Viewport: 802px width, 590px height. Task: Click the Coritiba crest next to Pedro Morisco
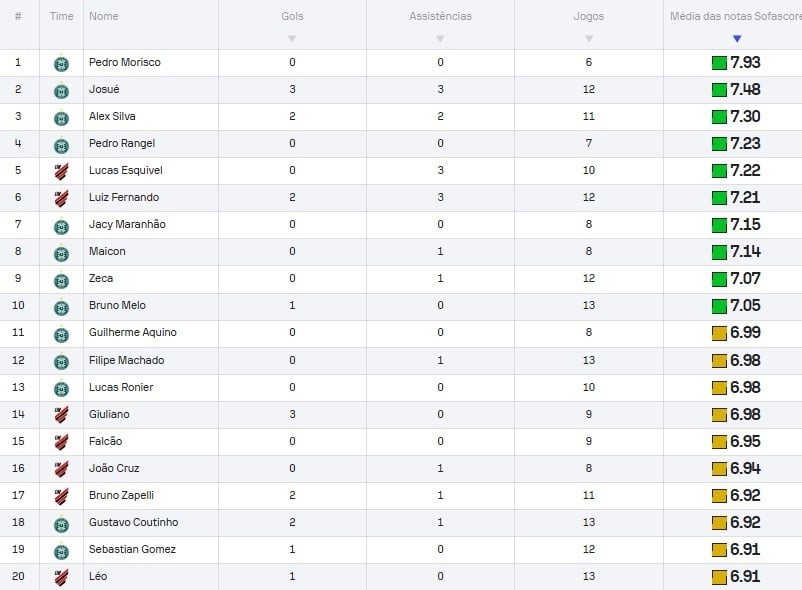click(61, 63)
